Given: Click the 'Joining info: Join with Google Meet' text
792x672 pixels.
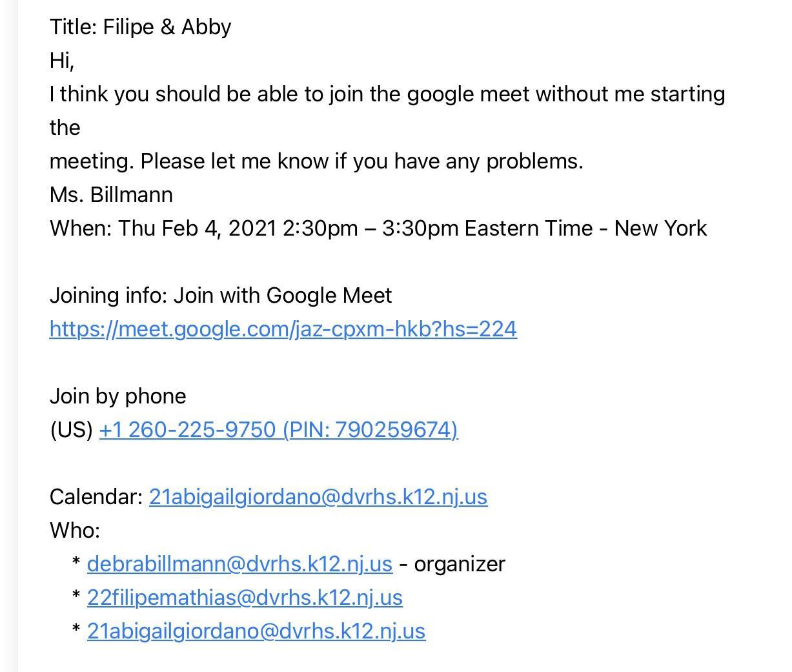Looking at the screenshot, I should (x=221, y=296).
